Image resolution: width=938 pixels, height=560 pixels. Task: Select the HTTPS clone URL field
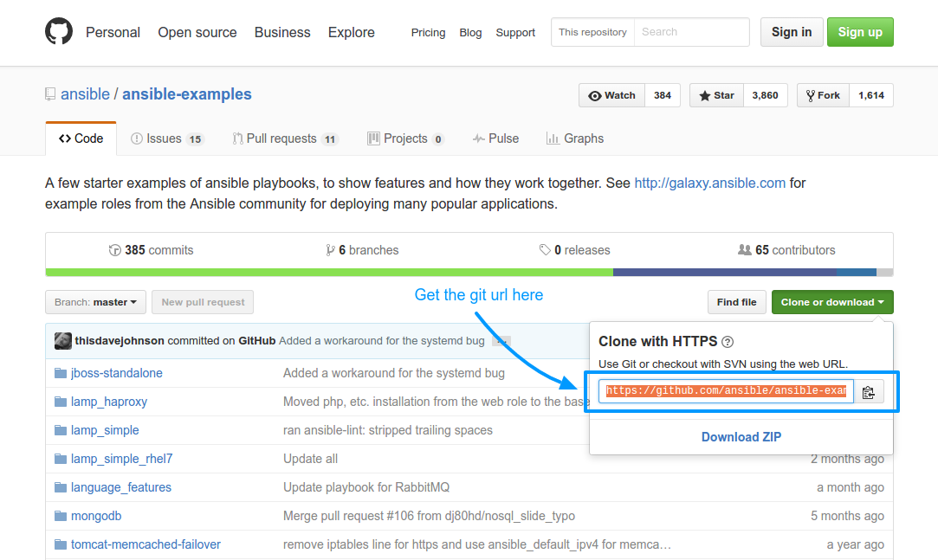[x=726, y=391]
